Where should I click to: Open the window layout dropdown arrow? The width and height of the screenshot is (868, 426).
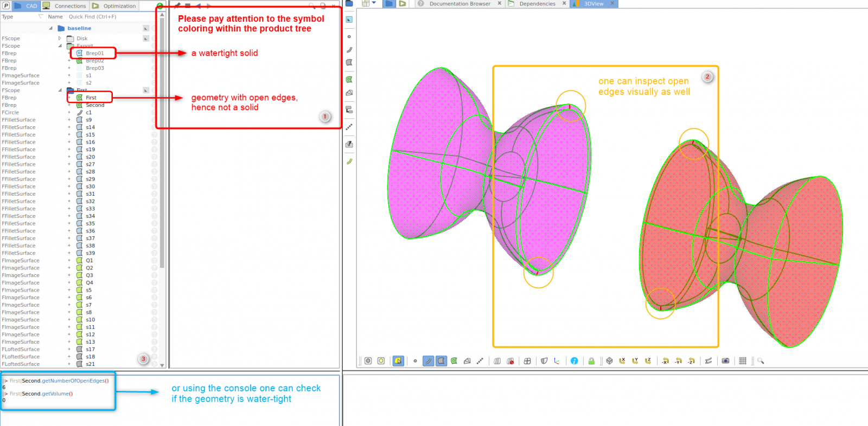[374, 3]
